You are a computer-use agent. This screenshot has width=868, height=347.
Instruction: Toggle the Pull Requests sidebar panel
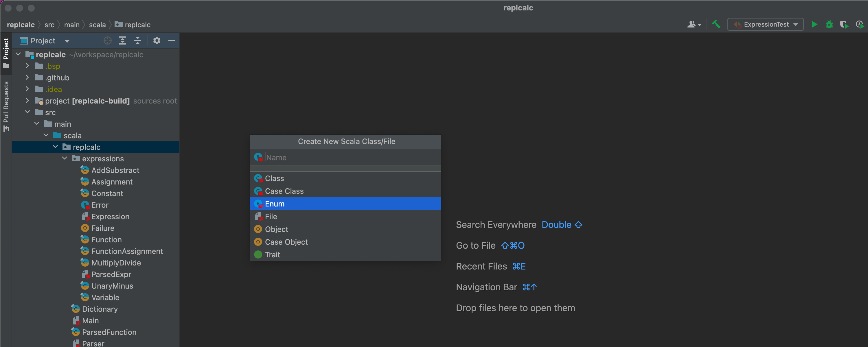(7, 111)
